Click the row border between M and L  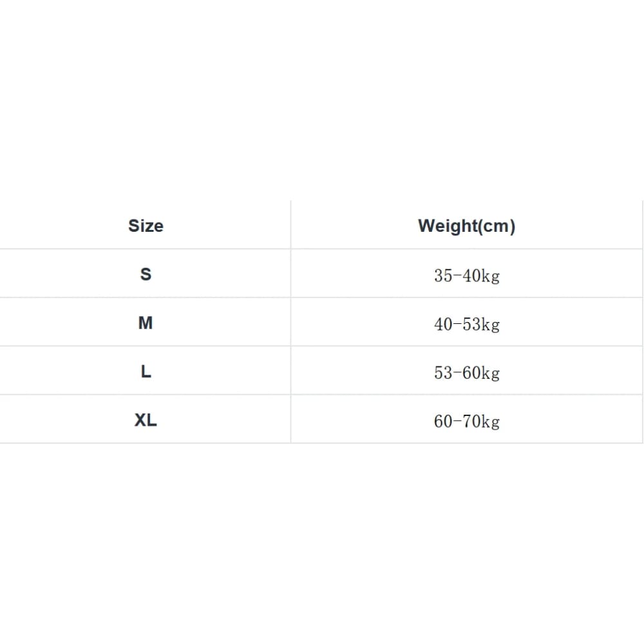click(146, 346)
